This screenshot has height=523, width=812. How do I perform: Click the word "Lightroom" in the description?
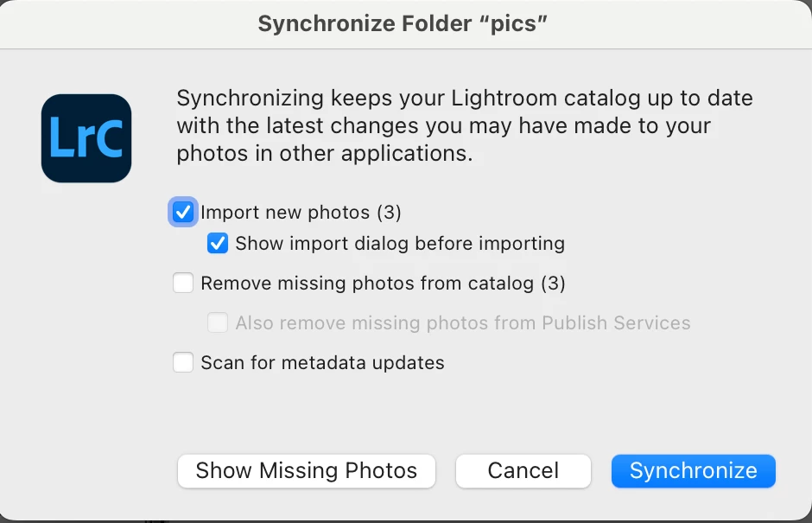click(501, 98)
